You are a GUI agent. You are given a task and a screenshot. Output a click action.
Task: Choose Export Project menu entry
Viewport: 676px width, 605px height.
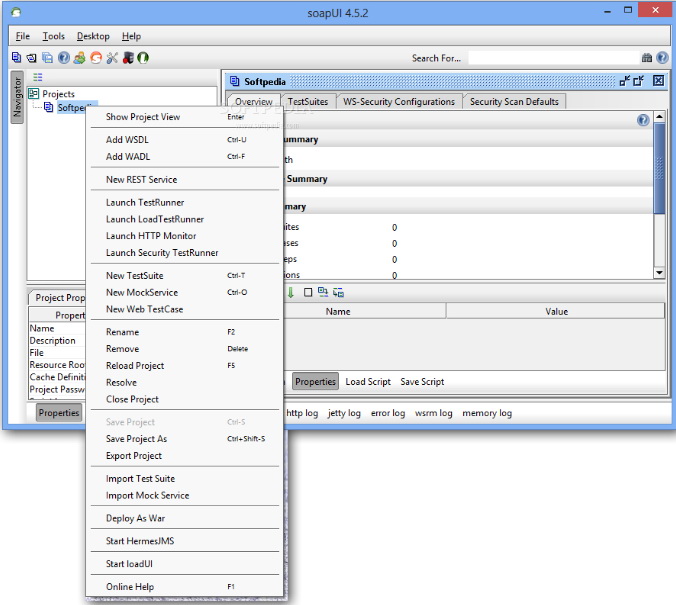[x=185, y=456]
